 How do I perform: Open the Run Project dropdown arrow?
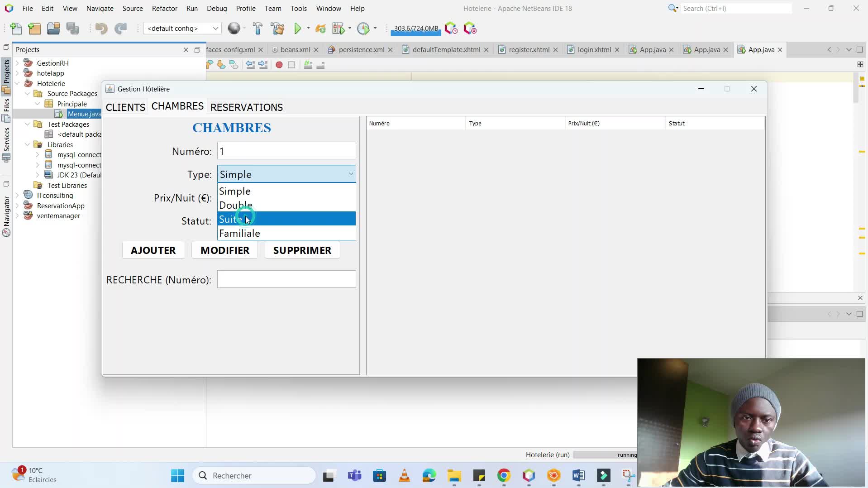coord(308,29)
